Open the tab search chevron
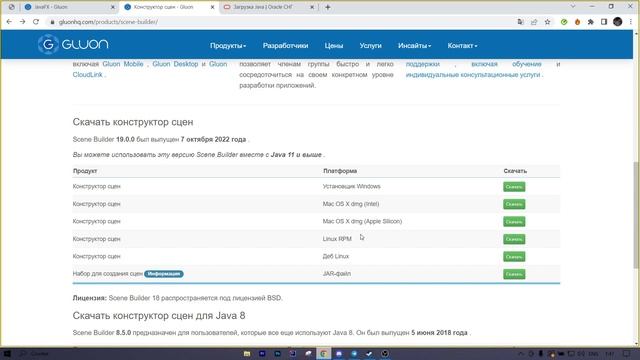640x360 pixels. pos(573,7)
